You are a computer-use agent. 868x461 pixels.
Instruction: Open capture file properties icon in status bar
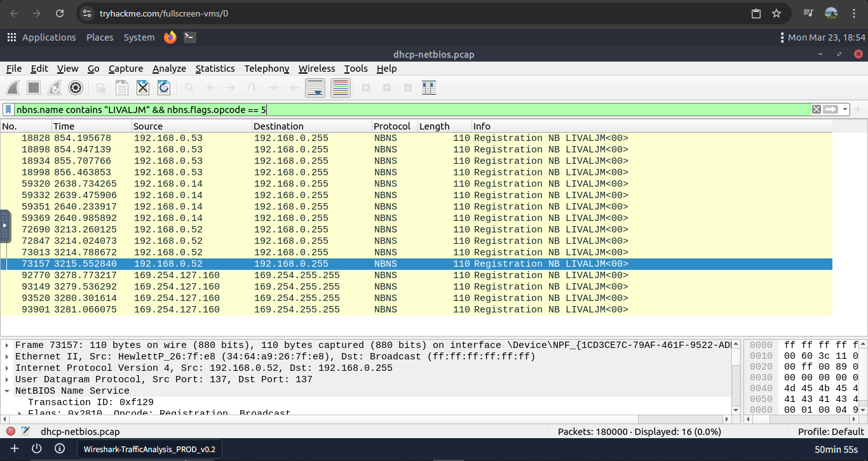[26, 432]
